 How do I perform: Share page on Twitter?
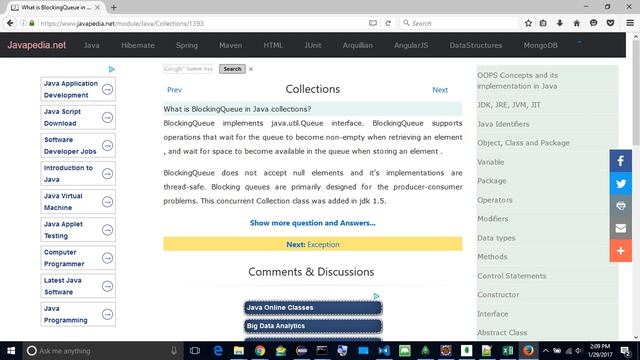(620, 183)
